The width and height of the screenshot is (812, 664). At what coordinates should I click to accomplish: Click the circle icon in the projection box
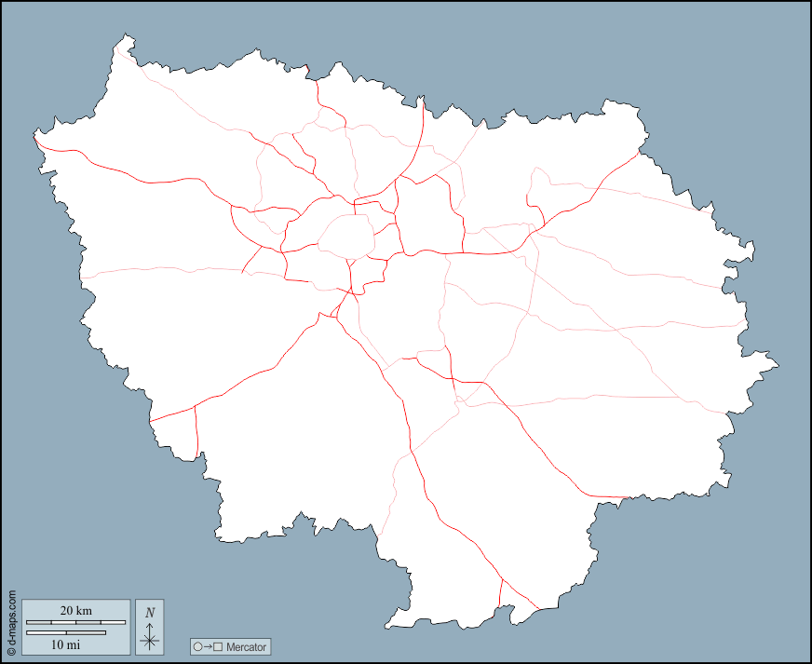(197, 646)
